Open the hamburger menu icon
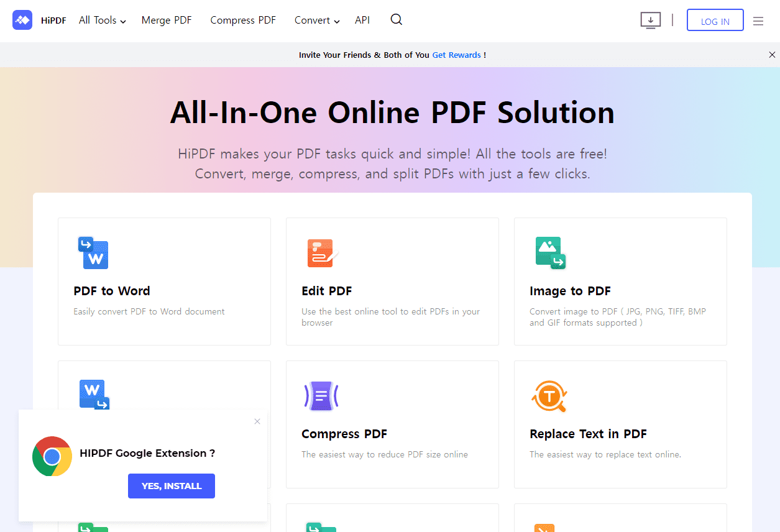Image resolution: width=780 pixels, height=532 pixels. click(758, 21)
